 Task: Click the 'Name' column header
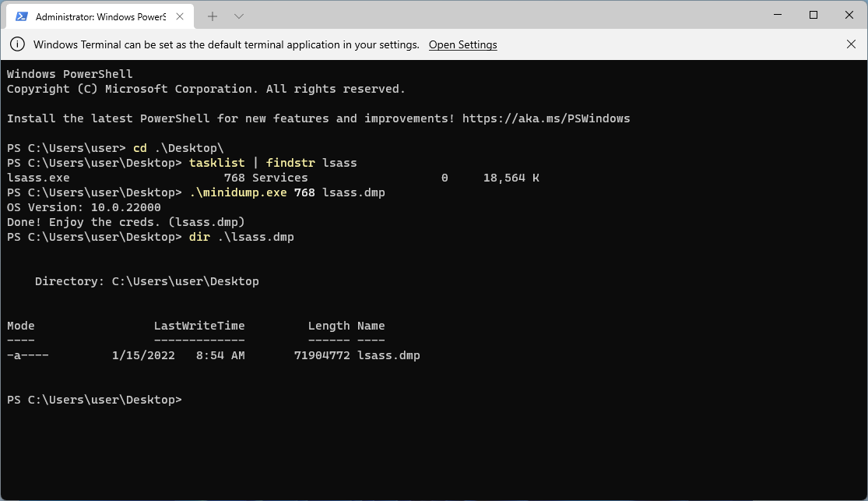pyautogui.click(x=371, y=326)
